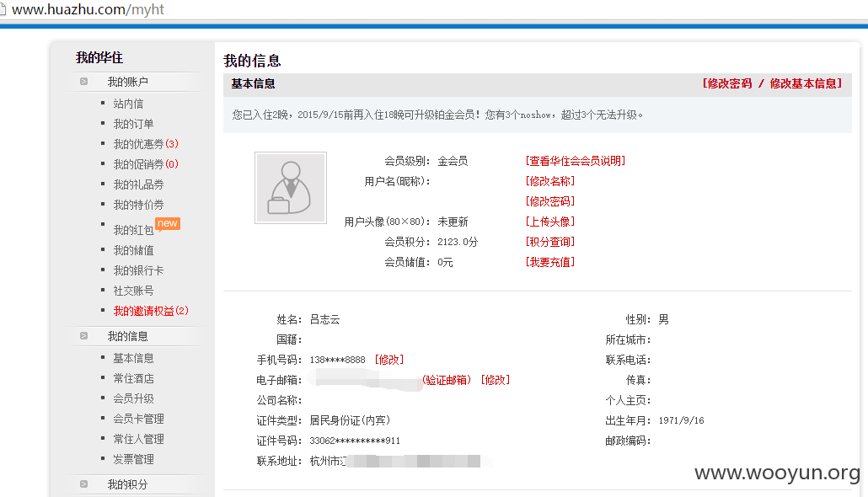Click the default user avatar image
This screenshot has width=868, height=497.
(x=291, y=188)
